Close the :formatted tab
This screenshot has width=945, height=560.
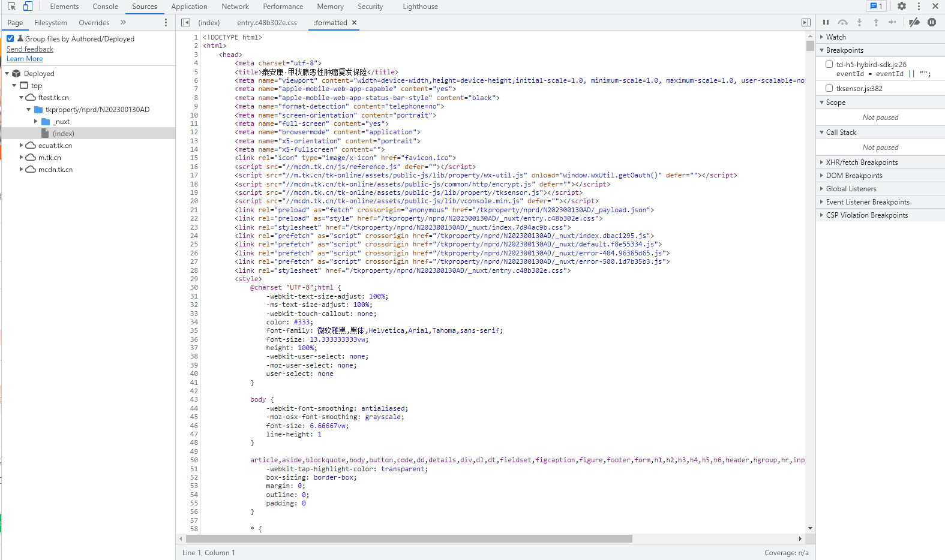coord(355,23)
